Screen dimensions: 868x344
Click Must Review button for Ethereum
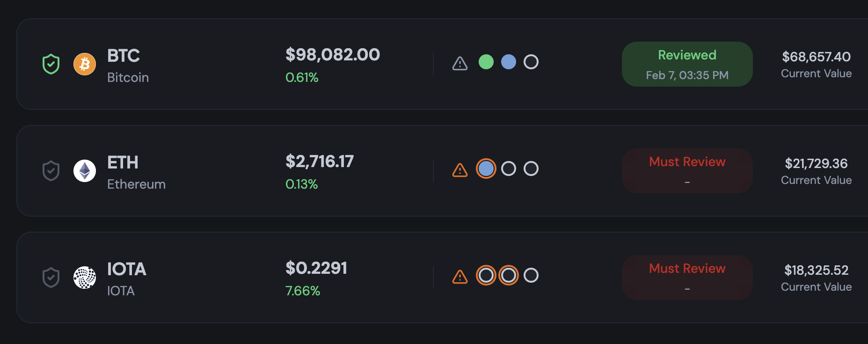tap(687, 171)
